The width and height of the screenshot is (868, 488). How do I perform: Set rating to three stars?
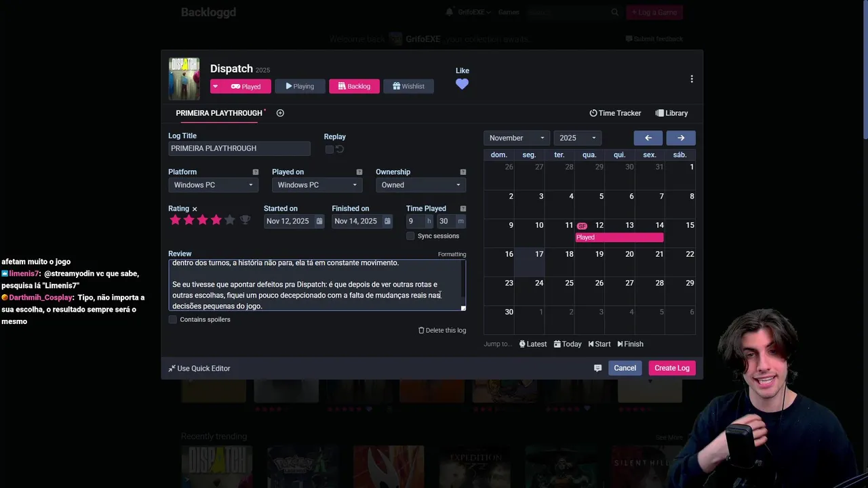203,220
